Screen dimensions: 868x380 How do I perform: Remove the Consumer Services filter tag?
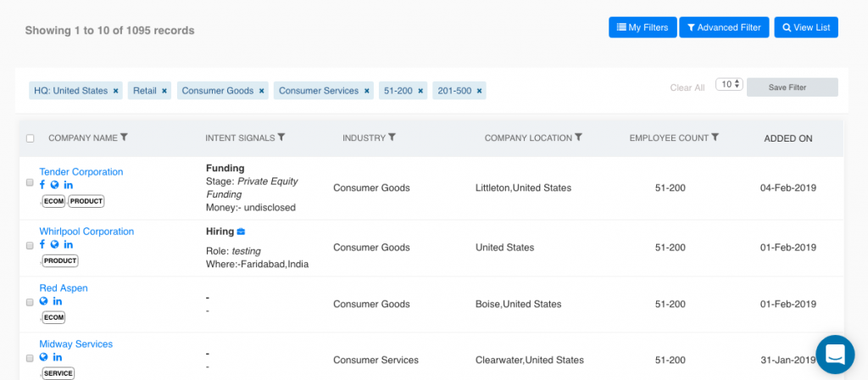point(366,91)
